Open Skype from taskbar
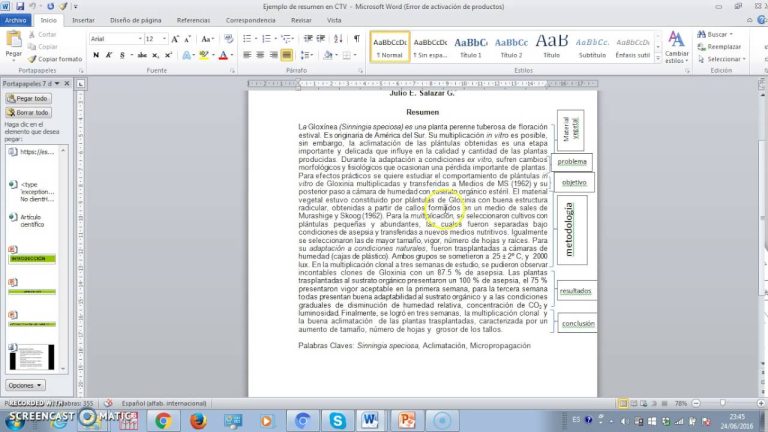The height and width of the screenshot is (432, 768). point(337,421)
